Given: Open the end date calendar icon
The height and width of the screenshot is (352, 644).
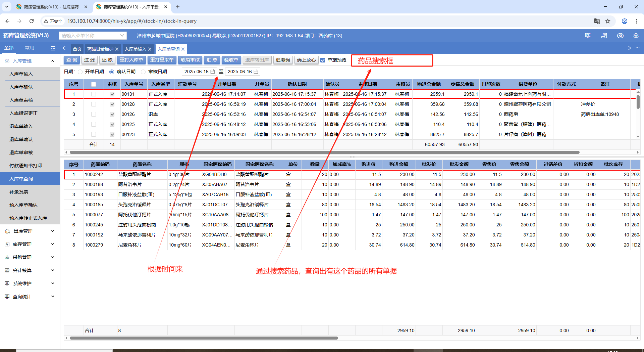Looking at the screenshot, I should (x=256, y=72).
